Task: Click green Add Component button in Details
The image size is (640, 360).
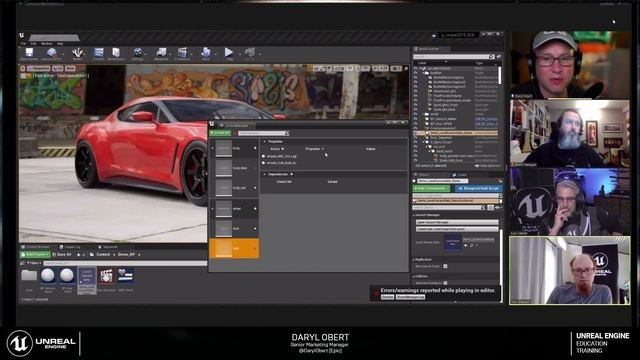Action: point(431,189)
